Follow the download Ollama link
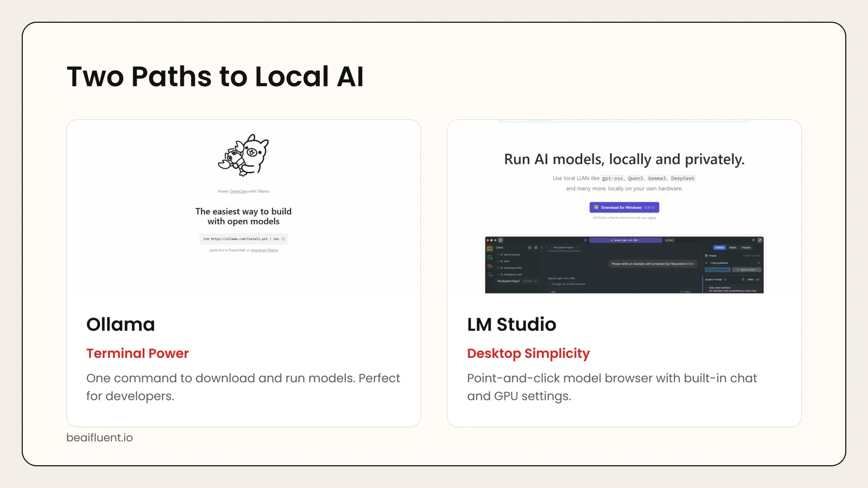This screenshot has width=868, height=488. coord(264,250)
